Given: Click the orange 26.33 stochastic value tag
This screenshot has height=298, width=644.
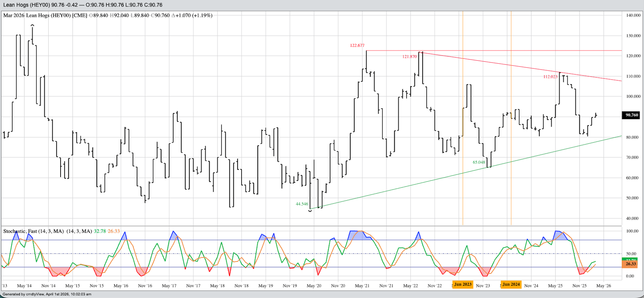Looking at the screenshot, I should pos(631,264).
